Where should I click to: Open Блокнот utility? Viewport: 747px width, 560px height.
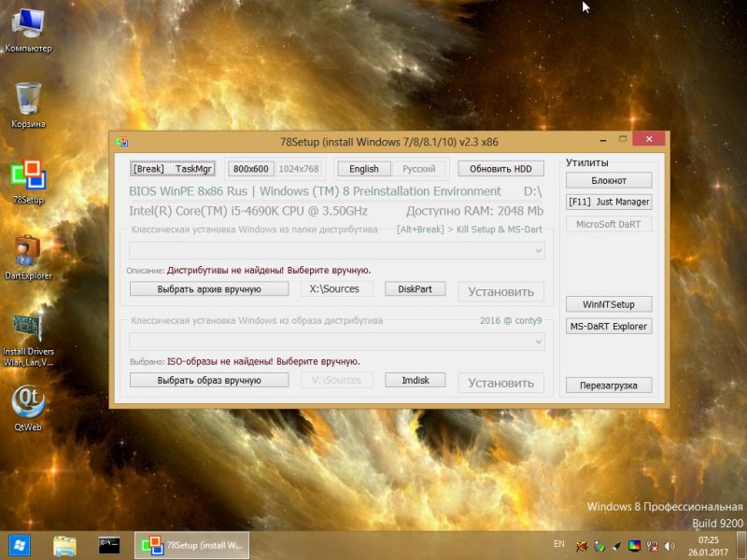pyautogui.click(x=609, y=180)
